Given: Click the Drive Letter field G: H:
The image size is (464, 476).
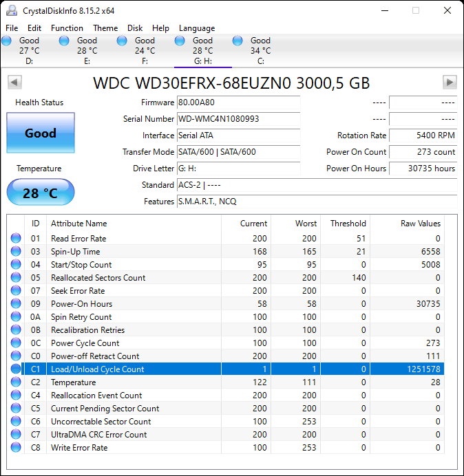Looking at the screenshot, I should 238,168.
